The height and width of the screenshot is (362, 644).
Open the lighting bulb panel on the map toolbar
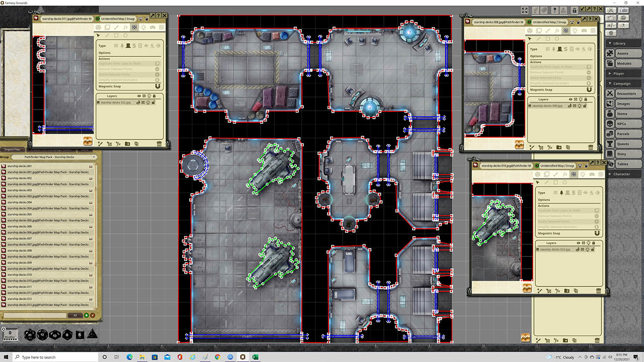[143, 26]
